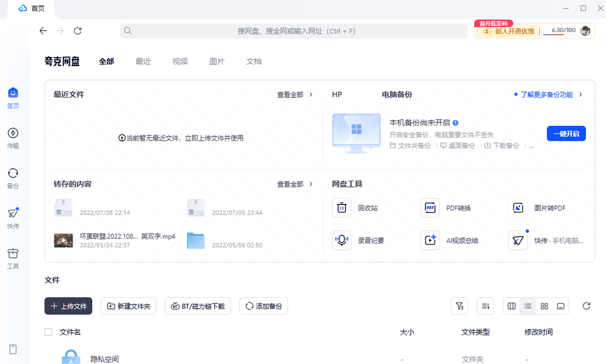Viewport: 606px width, 364px height.
Task: Switch to list view
Action: pyautogui.click(x=528, y=306)
